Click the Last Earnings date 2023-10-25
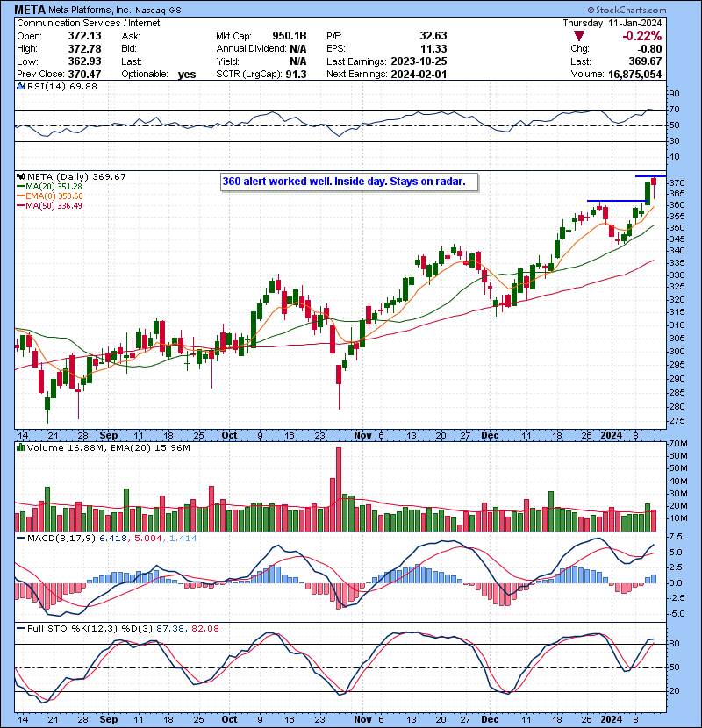The width and height of the screenshot is (702, 728). [419, 61]
